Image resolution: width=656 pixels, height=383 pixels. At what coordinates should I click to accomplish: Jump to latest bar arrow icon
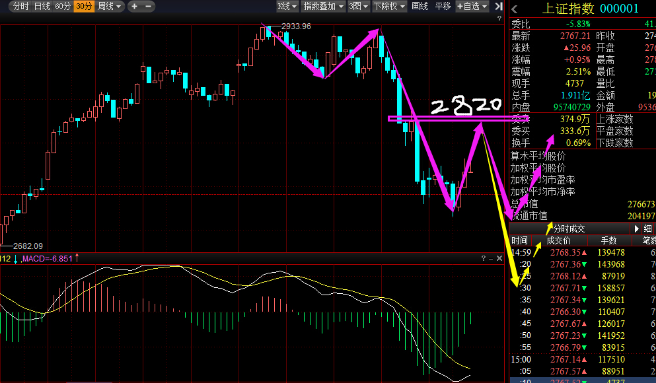tap(498, 6)
